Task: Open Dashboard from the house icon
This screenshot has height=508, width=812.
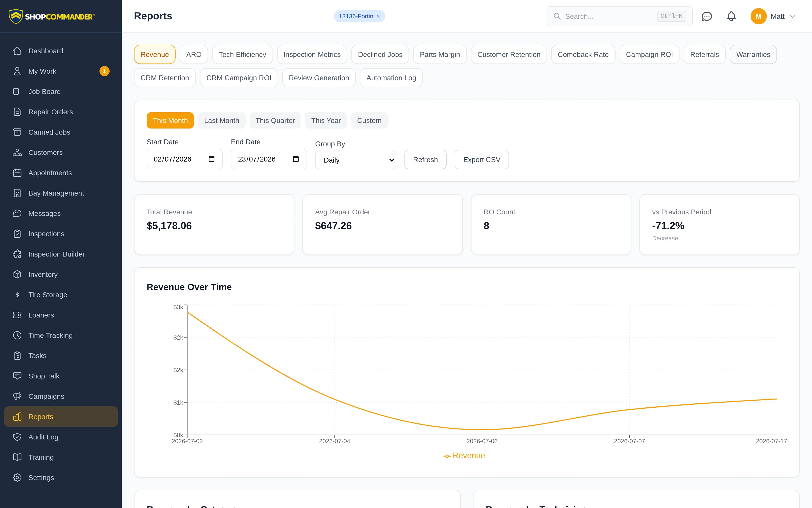Action: coord(17,51)
